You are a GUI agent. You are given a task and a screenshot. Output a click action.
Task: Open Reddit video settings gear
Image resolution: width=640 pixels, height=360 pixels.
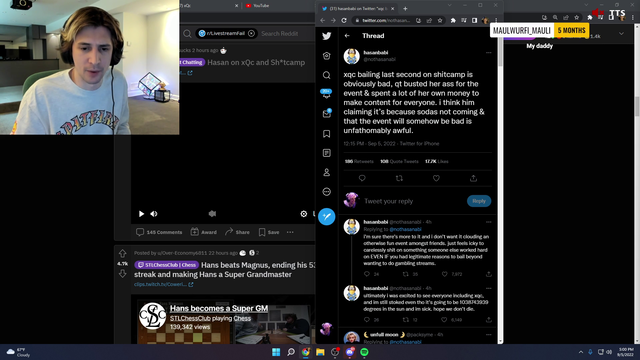[x=304, y=213]
